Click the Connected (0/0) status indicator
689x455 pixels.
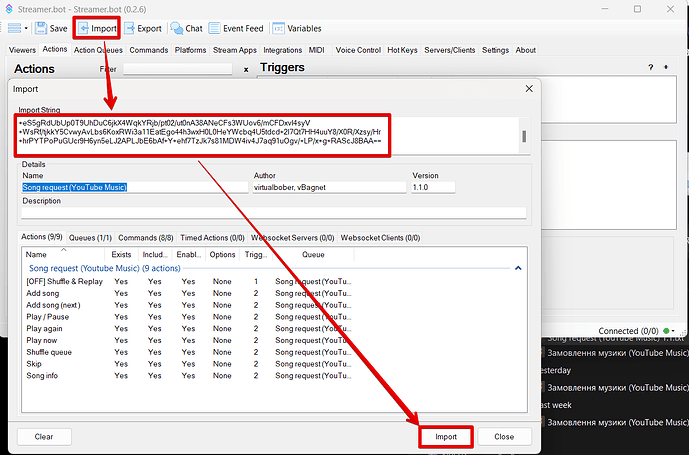(x=636, y=331)
